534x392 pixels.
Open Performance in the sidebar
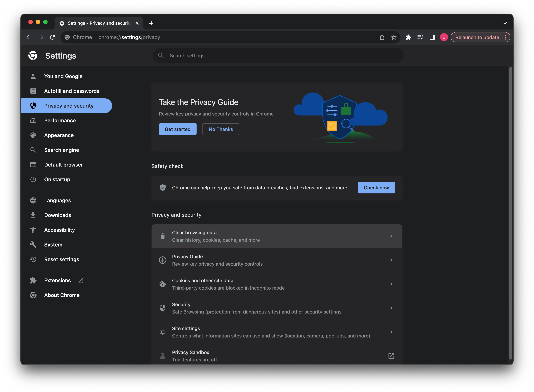[x=60, y=120]
